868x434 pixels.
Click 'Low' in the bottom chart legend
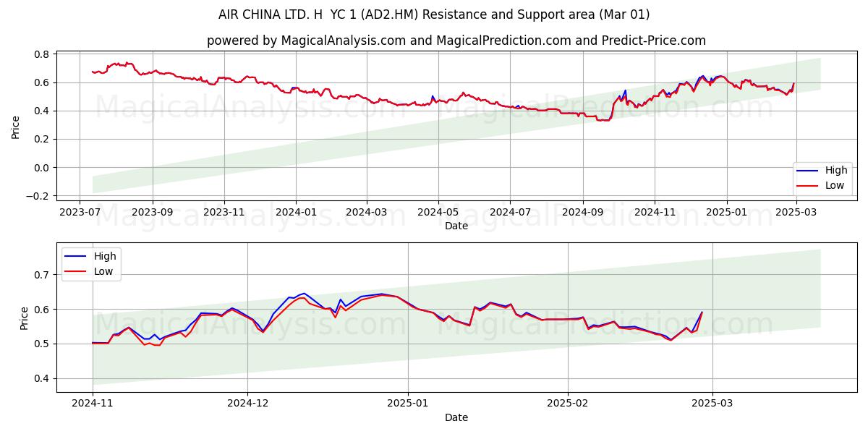[104, 271]
